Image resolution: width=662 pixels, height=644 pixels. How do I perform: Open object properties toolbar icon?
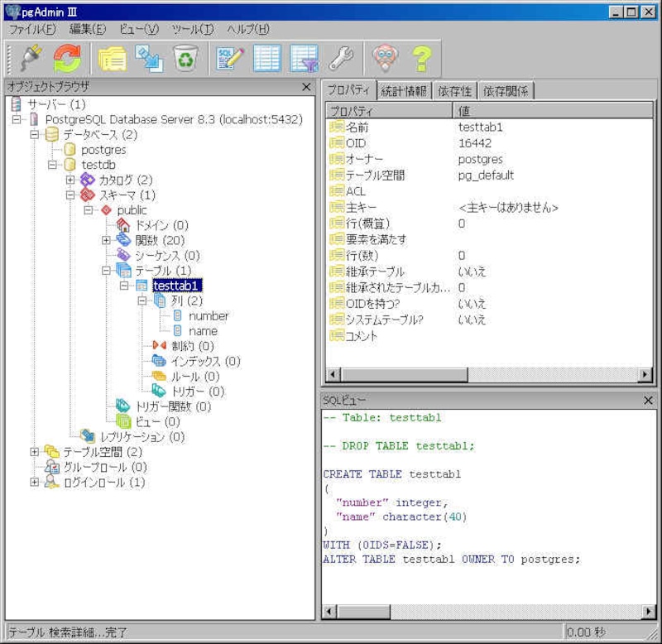[x=112, y=59]
